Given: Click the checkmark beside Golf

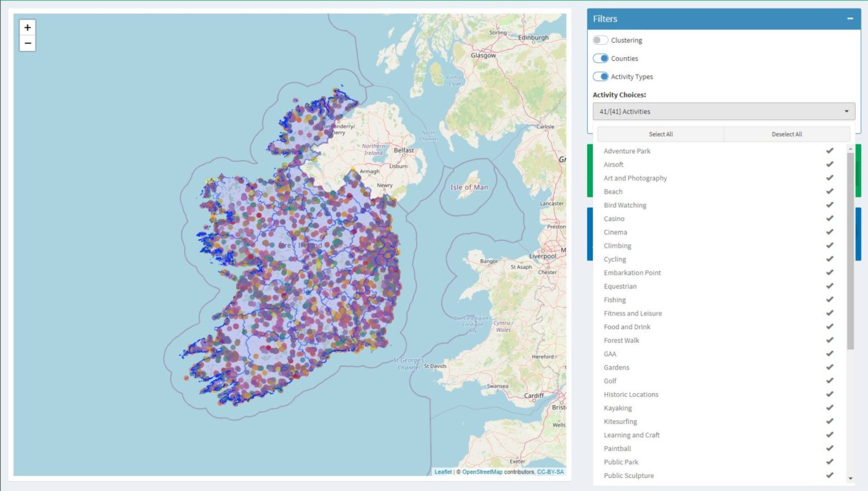Looking at the screenshot, I should (830, 381).
